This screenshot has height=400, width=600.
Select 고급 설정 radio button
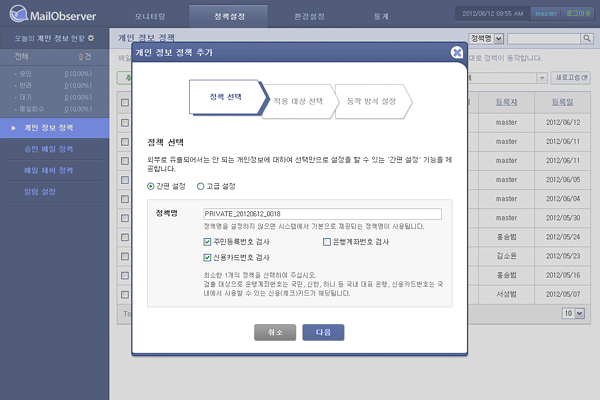point(201,186)
